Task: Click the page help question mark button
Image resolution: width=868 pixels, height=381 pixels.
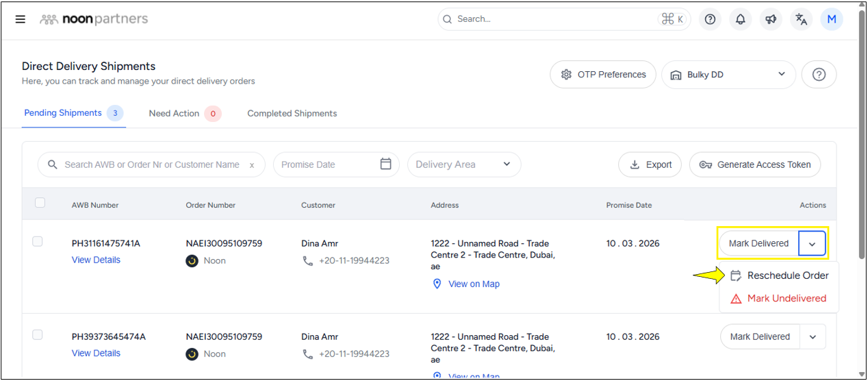Action: tap(819, 75)
